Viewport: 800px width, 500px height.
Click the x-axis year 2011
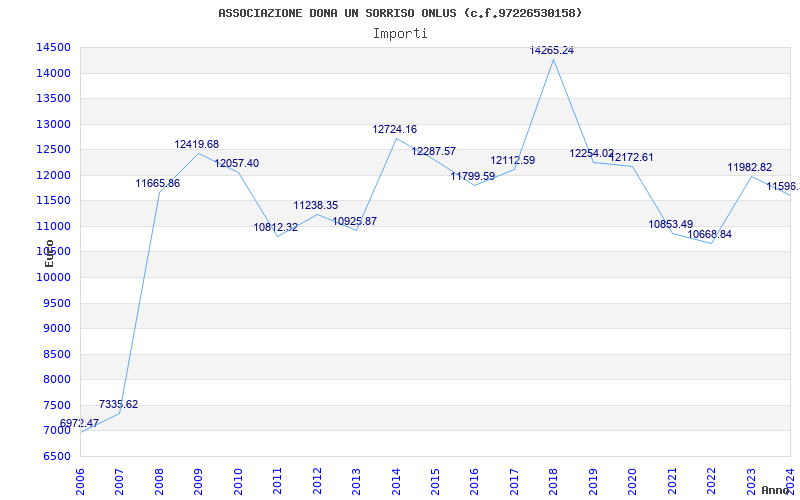click(277, 482)
